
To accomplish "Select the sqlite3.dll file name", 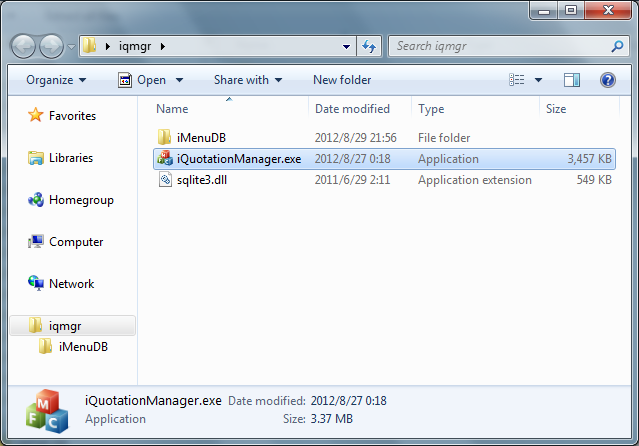I will pyautogui.click(x=202, y=180).
